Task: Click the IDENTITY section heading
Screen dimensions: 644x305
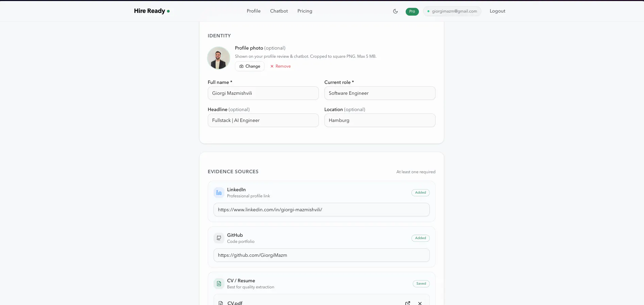Action: (219, 36)
